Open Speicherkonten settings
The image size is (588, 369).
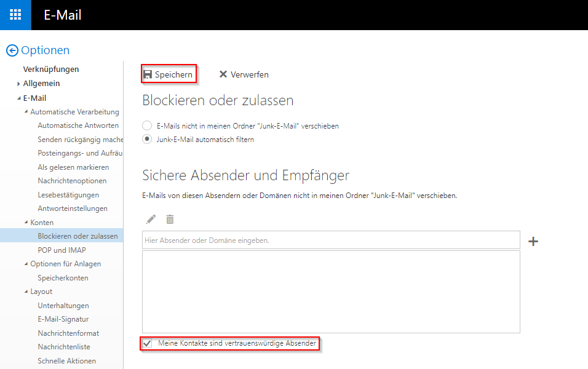click(x=63, y=277)
